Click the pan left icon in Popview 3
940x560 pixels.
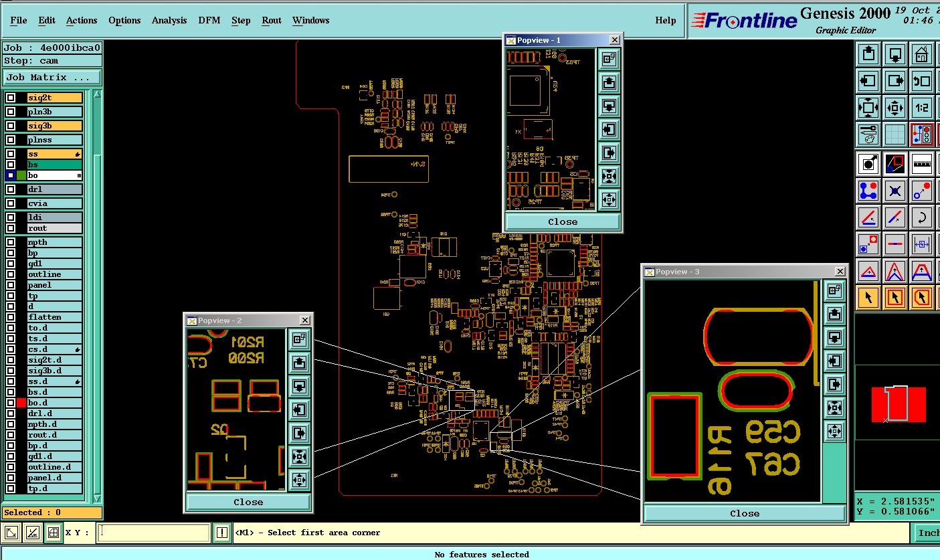834,361
